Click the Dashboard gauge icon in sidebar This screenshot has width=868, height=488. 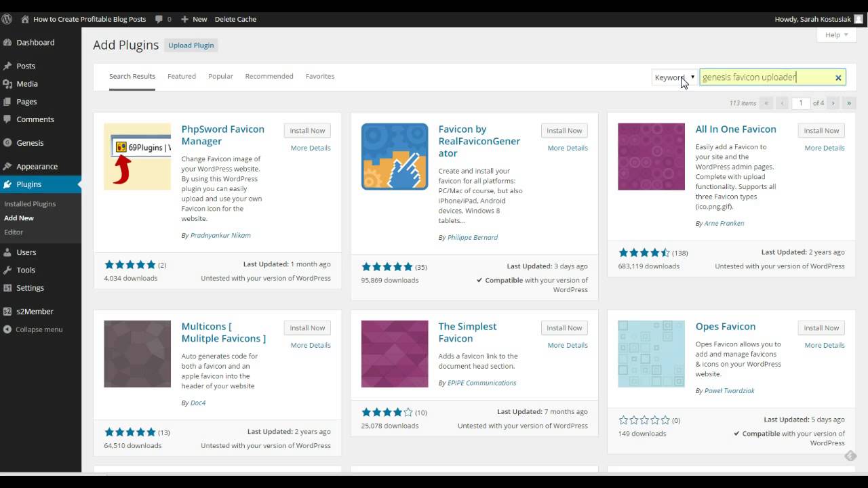coord(7,42)
